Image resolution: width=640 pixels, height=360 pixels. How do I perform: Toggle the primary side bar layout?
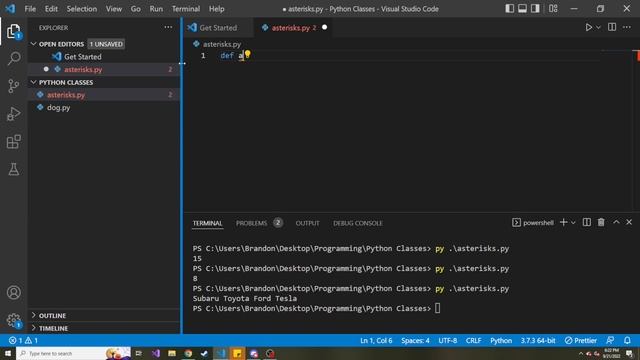[x=509, y=9]
